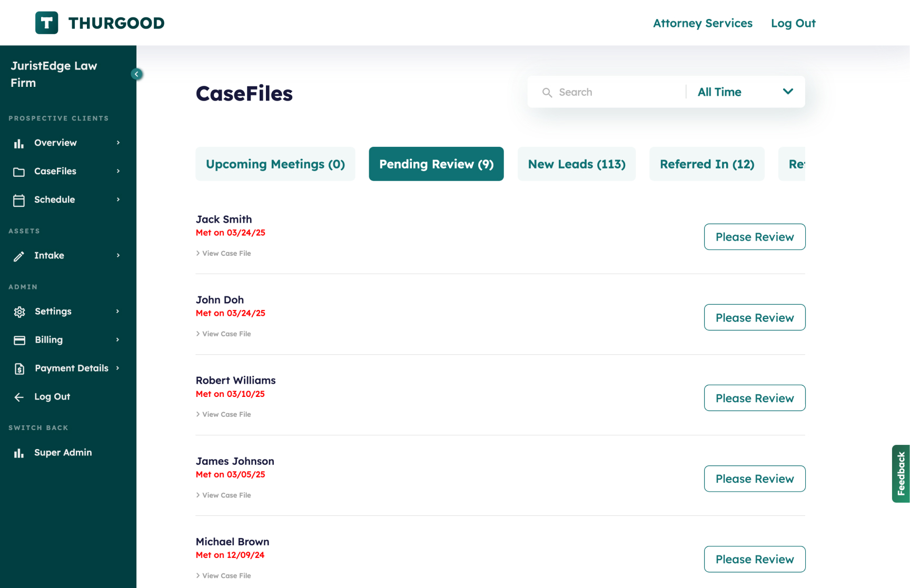The height and width of the screenshot is (588, 910).
Task: Switch to the New Leads tab
Action: coord(576,164)
